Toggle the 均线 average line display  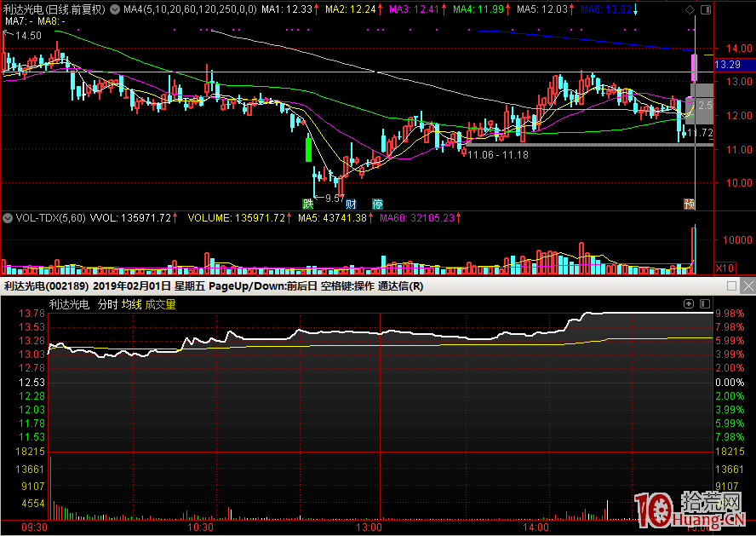point(131,304)
